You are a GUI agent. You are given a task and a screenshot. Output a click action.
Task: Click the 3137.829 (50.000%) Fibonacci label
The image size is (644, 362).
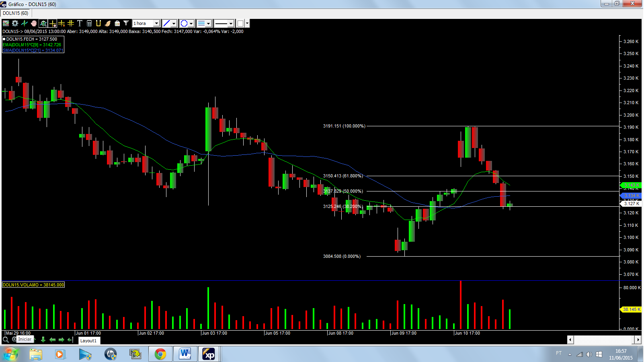pyautogui.click(x=343, y=191)
